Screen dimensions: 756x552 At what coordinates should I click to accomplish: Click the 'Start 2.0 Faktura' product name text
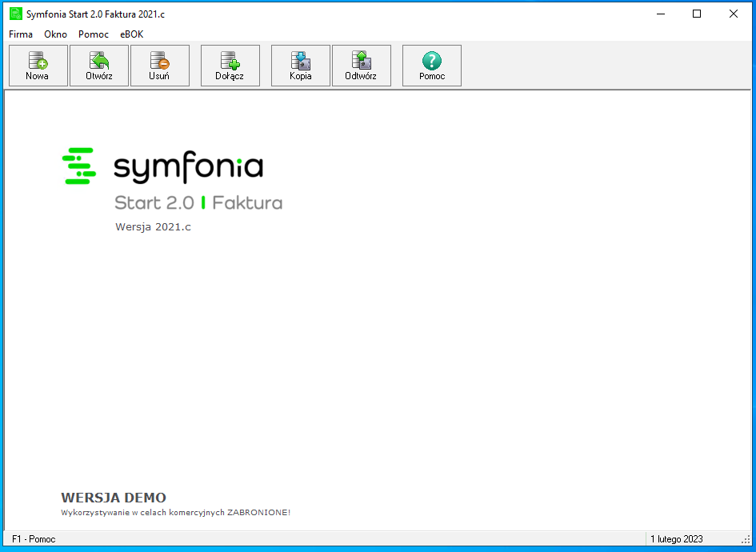198,202
